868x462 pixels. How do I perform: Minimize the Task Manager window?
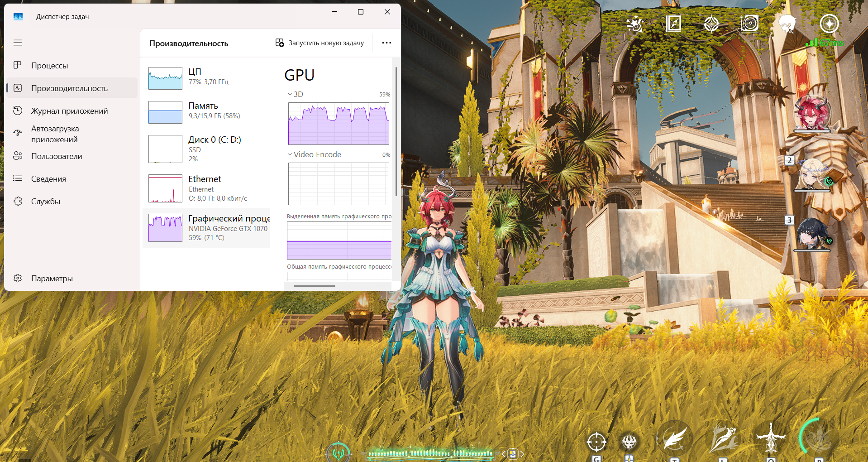(334, 12)
